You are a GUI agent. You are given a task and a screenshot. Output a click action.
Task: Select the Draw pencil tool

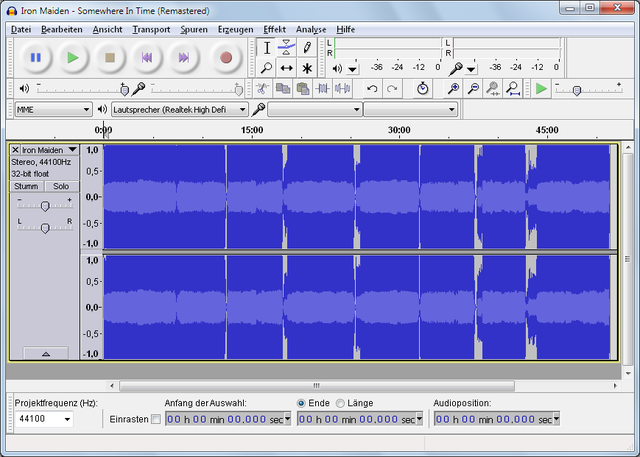click(x=307, y=47)
